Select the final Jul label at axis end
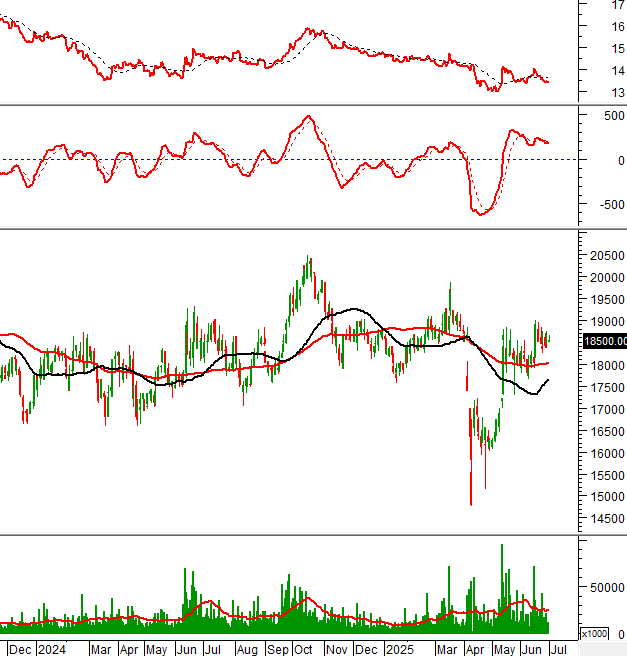The height and width of the screenshot is (656, 627). [559, 650]
